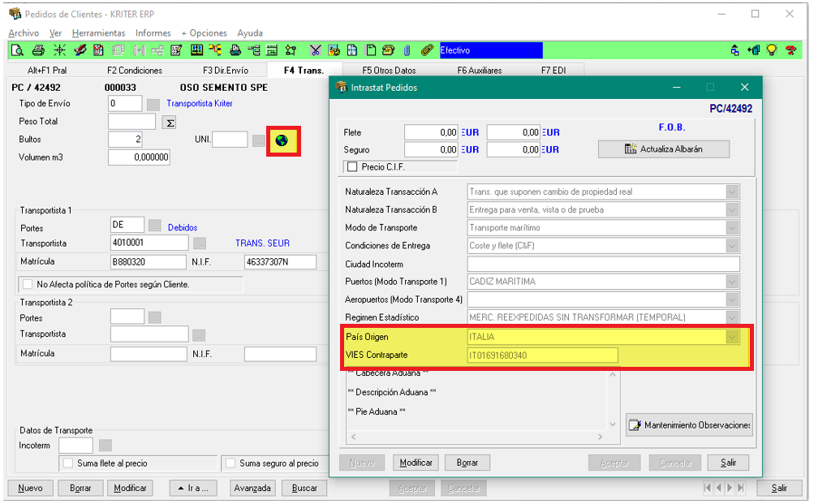Viewport: 814px width, 504px height.
Task: Click the print preview magnifier toolbar icon
Action: tap(17, 50)
